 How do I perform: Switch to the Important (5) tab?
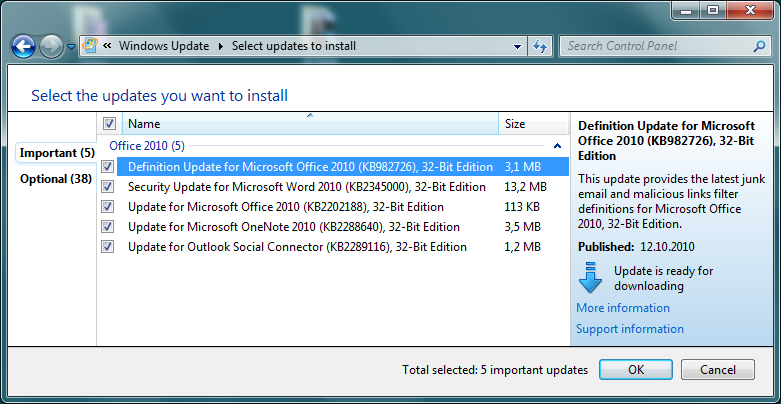(57, 153)
